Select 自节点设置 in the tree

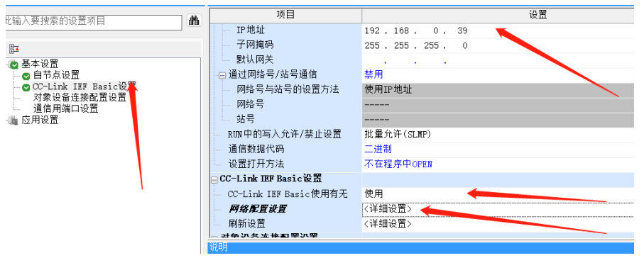pyautogui.click(x=56, y=75)
